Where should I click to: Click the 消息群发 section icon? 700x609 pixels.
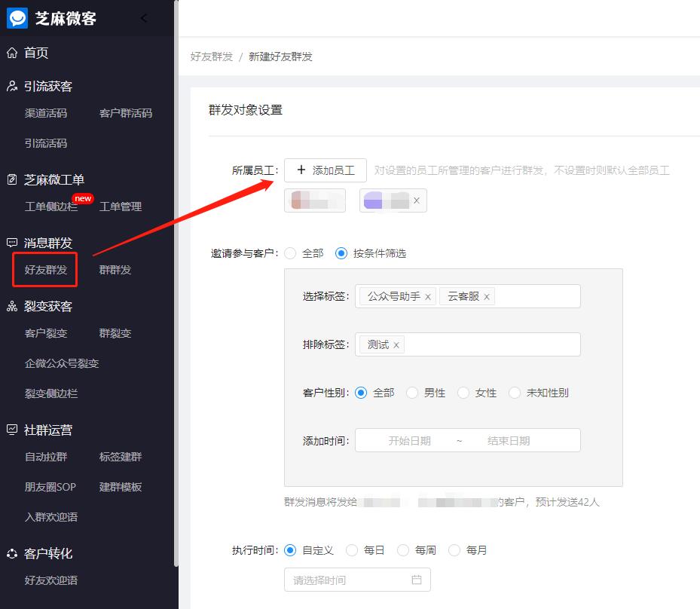click(x=11, y=243)
